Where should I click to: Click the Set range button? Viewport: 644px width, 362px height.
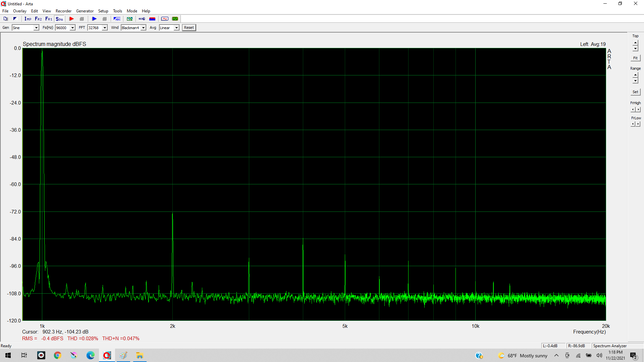[x=635, y=92]
